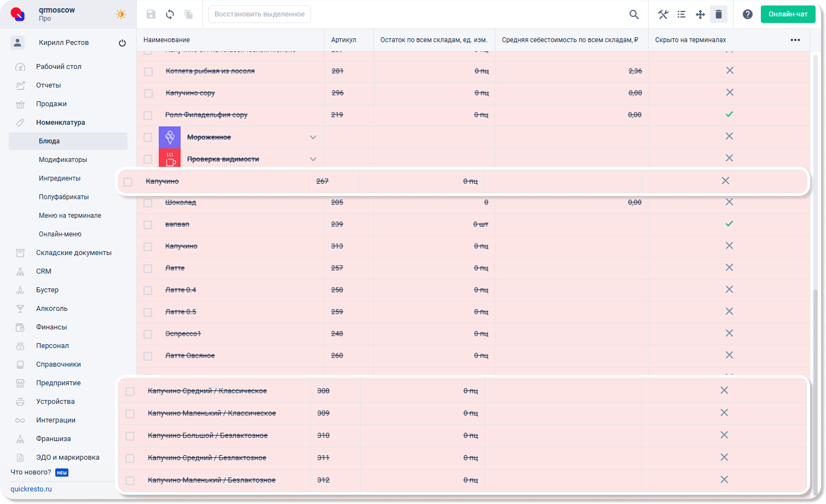Image resolution: width=826 pixels, height=504 pixels.
Task: Sort by Артикул column header
Action: [344, 40]
